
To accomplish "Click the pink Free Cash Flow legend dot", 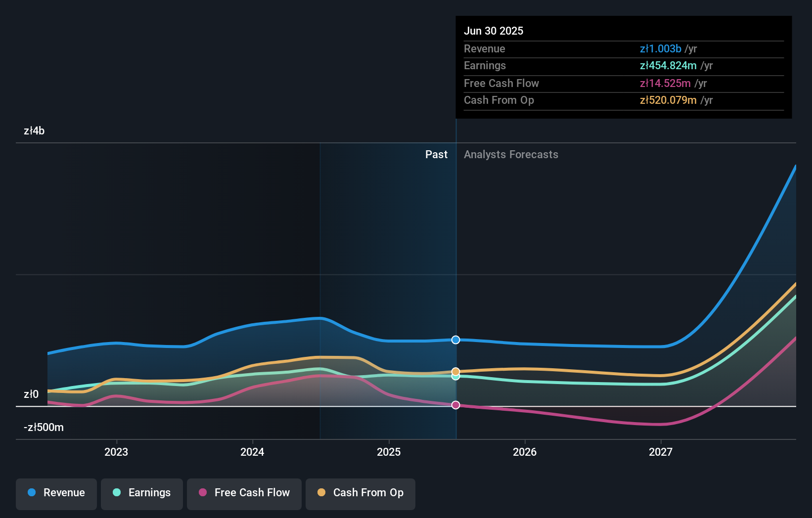I will coord(203,493).
